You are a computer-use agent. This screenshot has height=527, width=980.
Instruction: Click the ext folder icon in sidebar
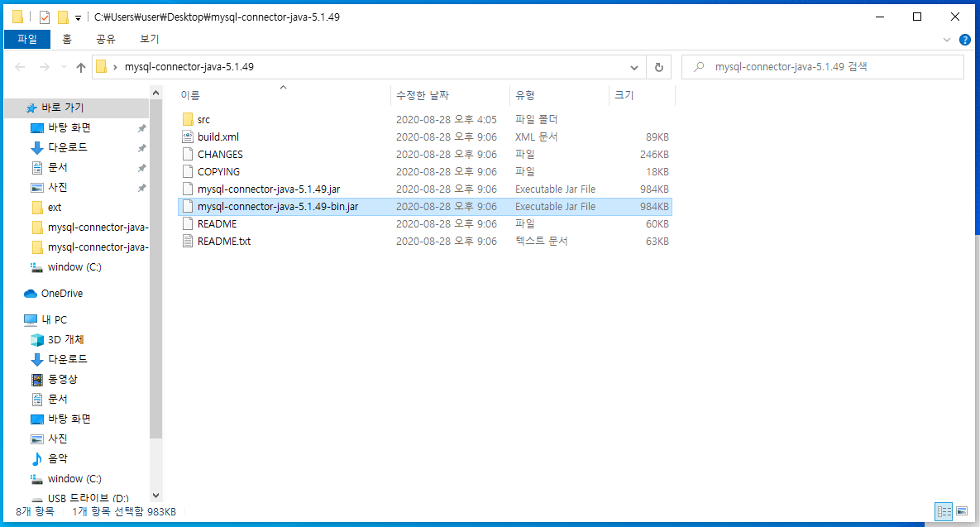(37, 208)
